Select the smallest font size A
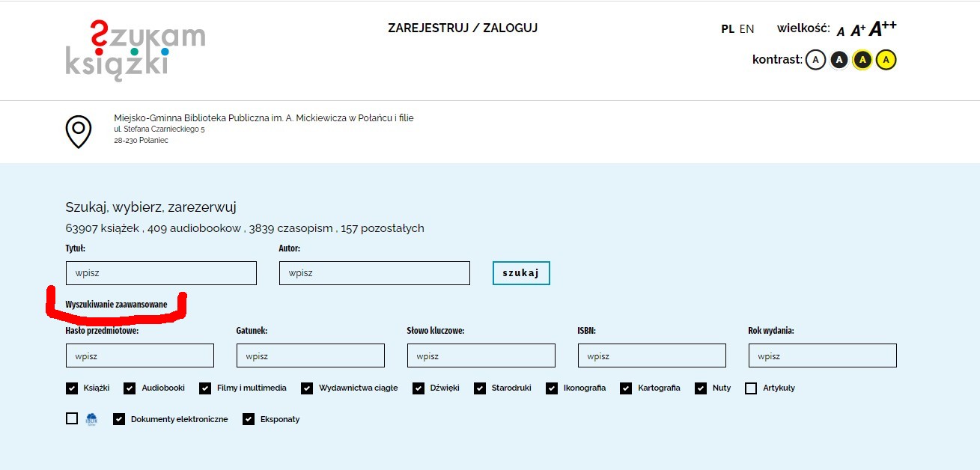 (x=841, y=31)
